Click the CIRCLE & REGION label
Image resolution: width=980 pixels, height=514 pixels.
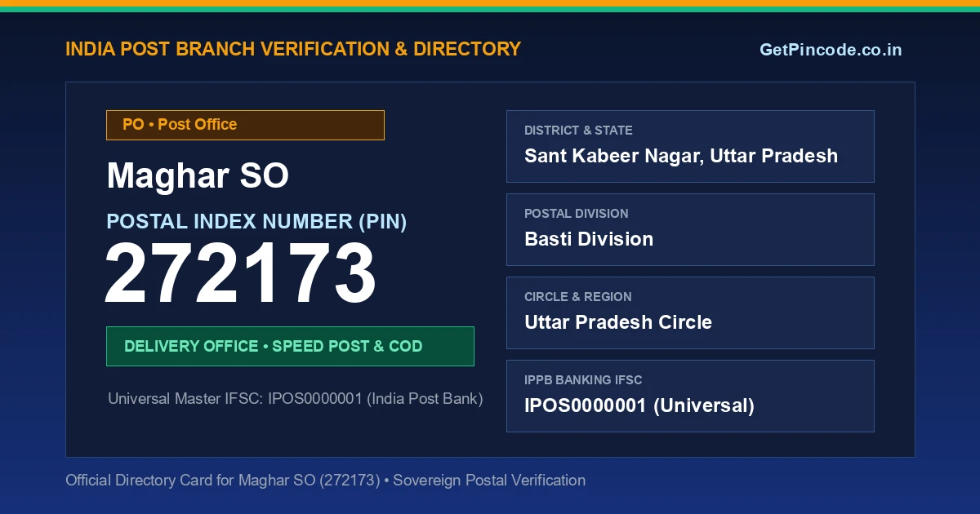click(x=578, y=297)
